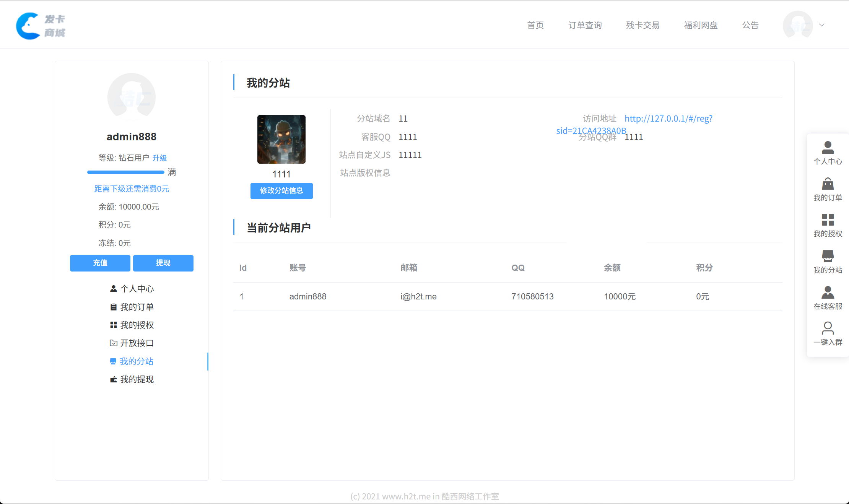The width and height of the screenshot is (849, 504).
Task: Switch to 订单查询 in the top navigation
Action: pos(585,25)
